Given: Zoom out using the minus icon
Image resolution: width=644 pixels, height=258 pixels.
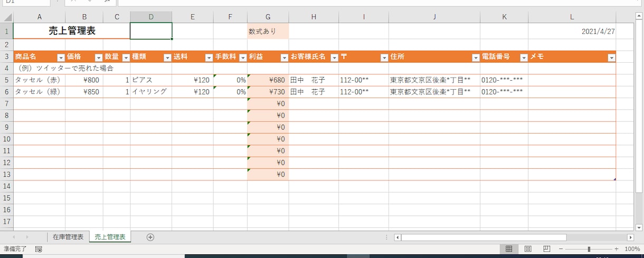Looking at the screenshot, I should tap(561, 249).
